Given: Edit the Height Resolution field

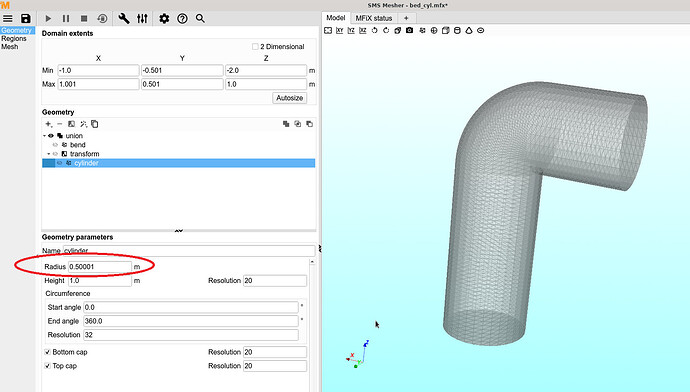Looking at the screenshot, I should pyautogui.click(x=275, y=281).
